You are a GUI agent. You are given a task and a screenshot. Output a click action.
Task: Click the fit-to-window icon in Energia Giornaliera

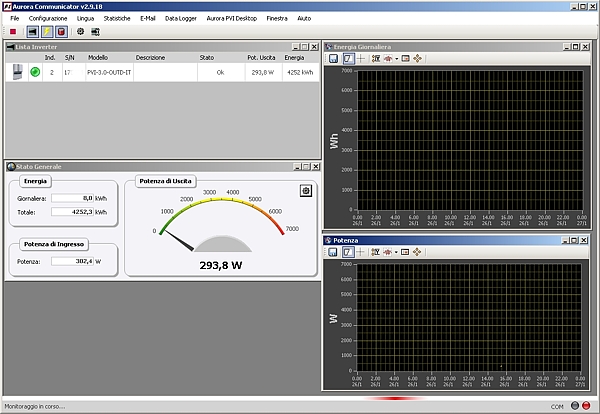pos(406,59)
